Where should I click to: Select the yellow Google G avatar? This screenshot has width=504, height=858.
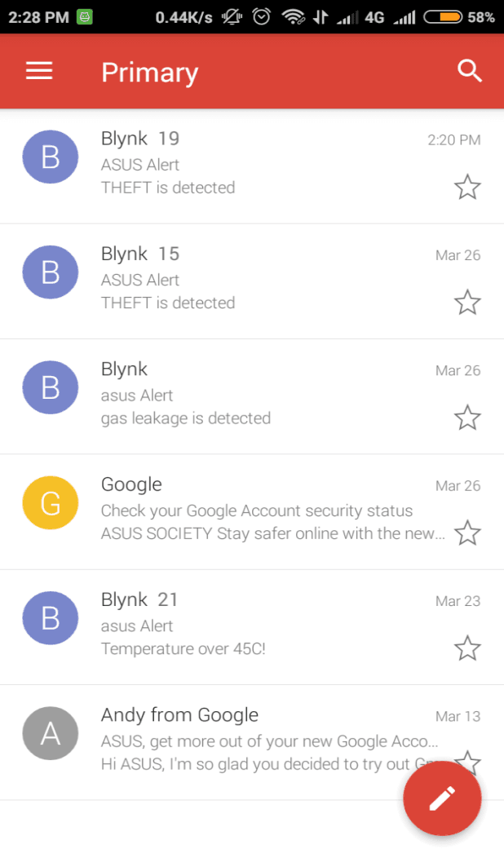tap(51, 503)
